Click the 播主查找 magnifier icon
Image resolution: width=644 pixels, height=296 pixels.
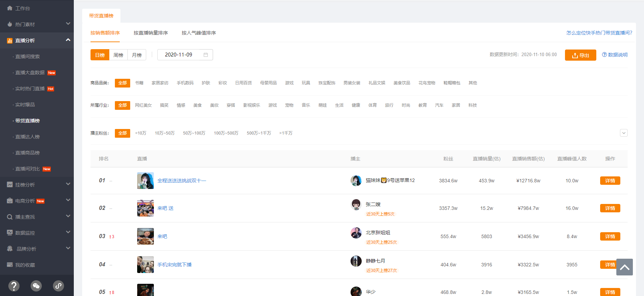10,217
